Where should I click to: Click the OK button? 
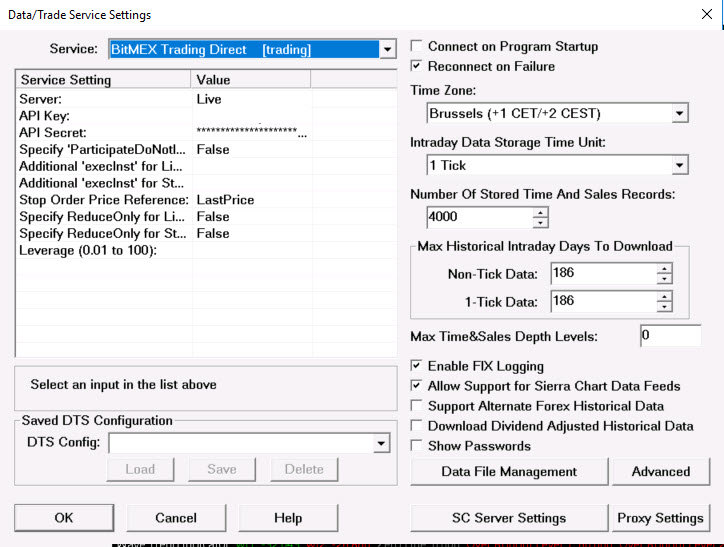[x=64, y=518]
